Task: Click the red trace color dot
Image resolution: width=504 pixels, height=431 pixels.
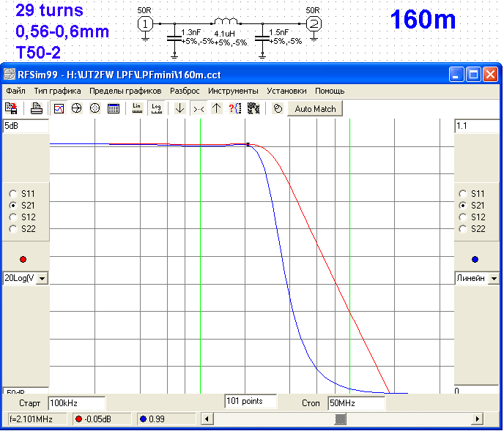Action: pyautogui.click(x=23, y=259)
